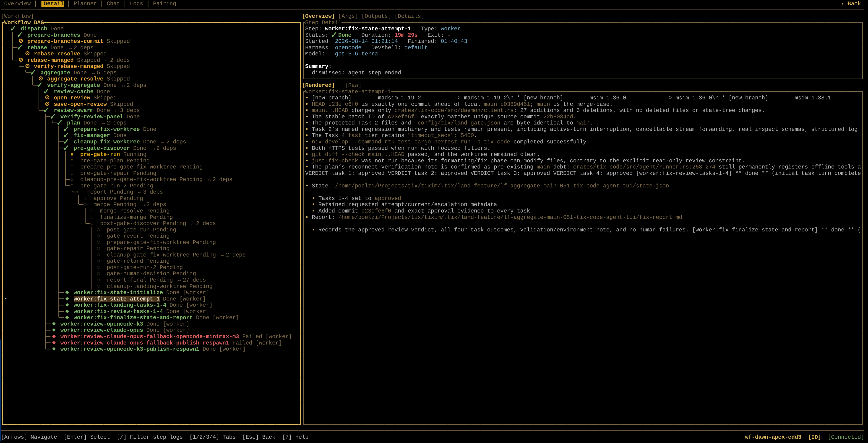868x443 pixels.
Task: Select the pre-gate-discover step
Action: (102, 148)
